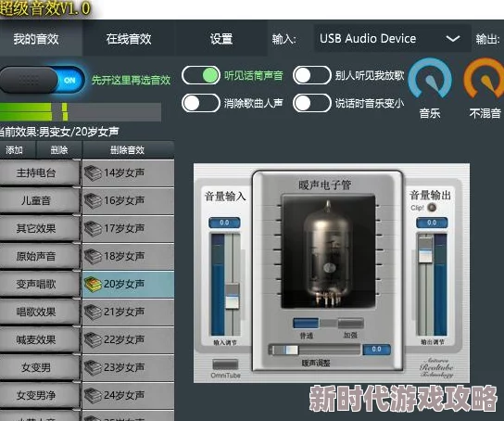
Task: Click the orange 不混音 knob
Action: pyautogui.click(x=484, y=79)
